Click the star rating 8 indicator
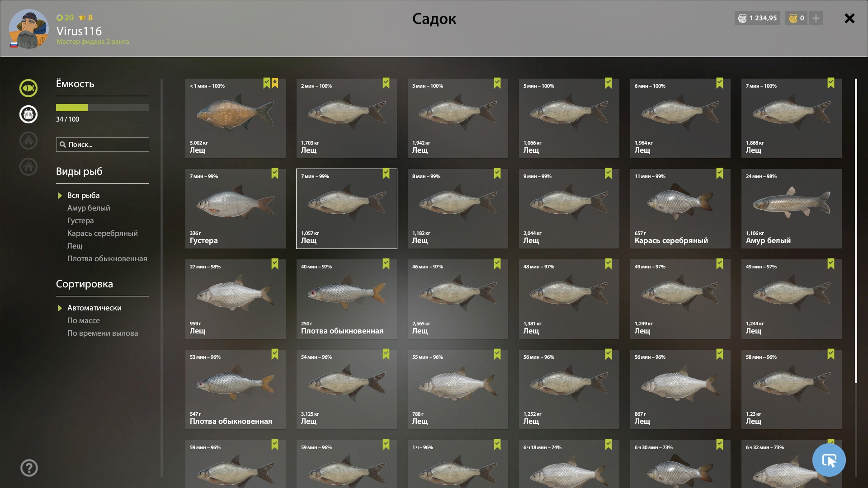 pos(85,18)
